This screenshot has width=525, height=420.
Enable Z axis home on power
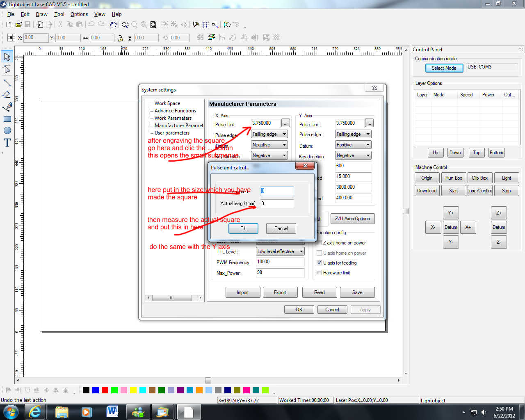click(320, 243)
